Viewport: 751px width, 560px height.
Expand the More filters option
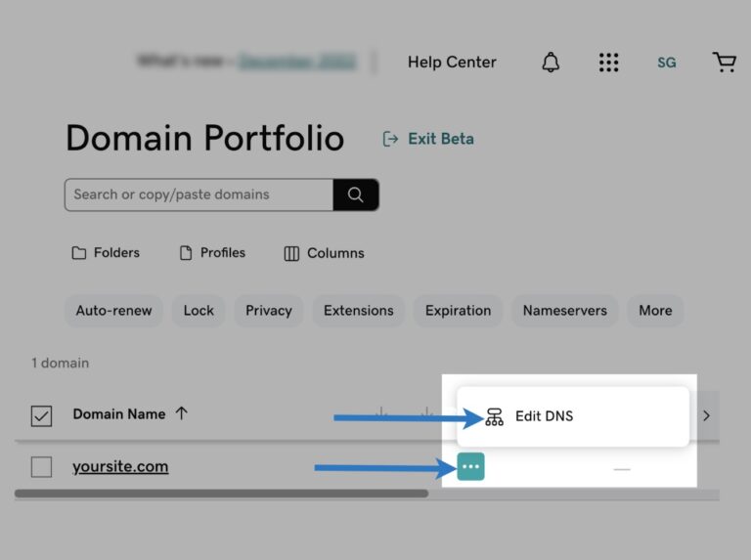pos(655,311)
